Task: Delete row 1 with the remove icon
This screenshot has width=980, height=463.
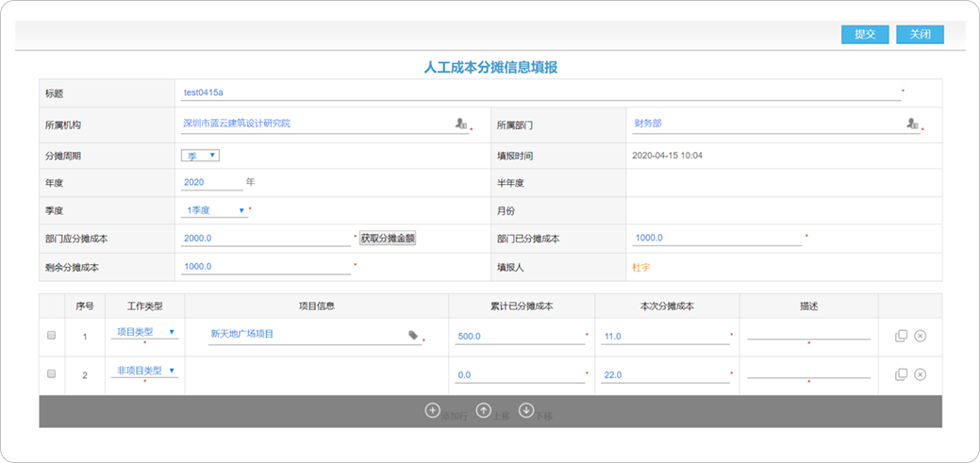Action: 921,336
